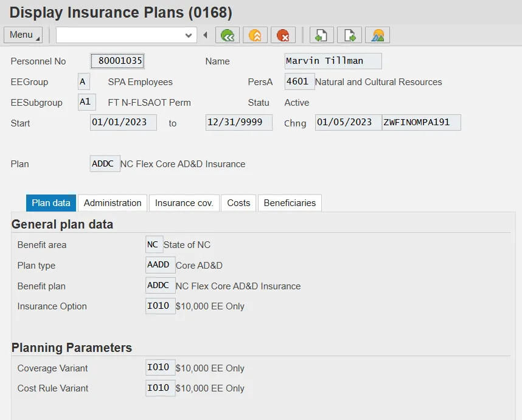Select the Costs tab
The image size is (522, 420).
[x=238, y=203]
